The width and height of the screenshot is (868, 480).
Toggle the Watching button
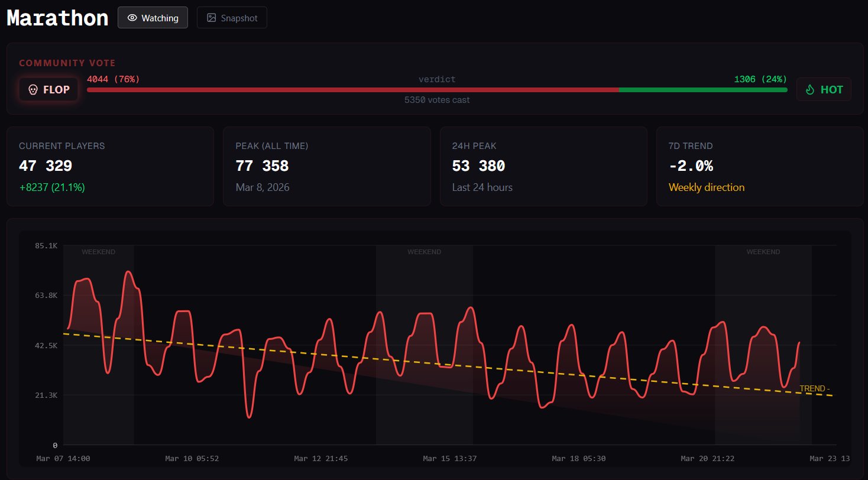(x=153, y=18)
